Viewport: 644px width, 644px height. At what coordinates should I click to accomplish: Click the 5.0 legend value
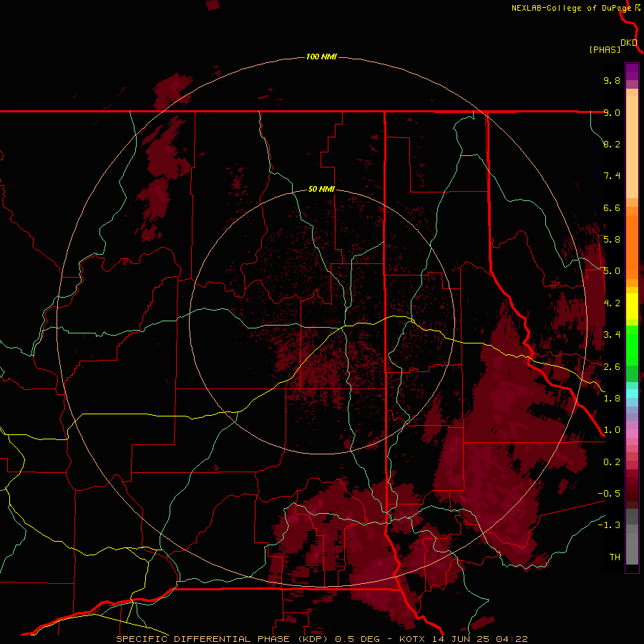pos(612,271)
